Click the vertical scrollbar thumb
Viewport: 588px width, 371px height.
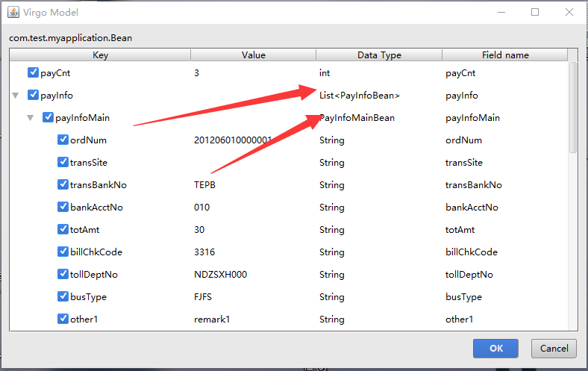(x=573, y=108)
